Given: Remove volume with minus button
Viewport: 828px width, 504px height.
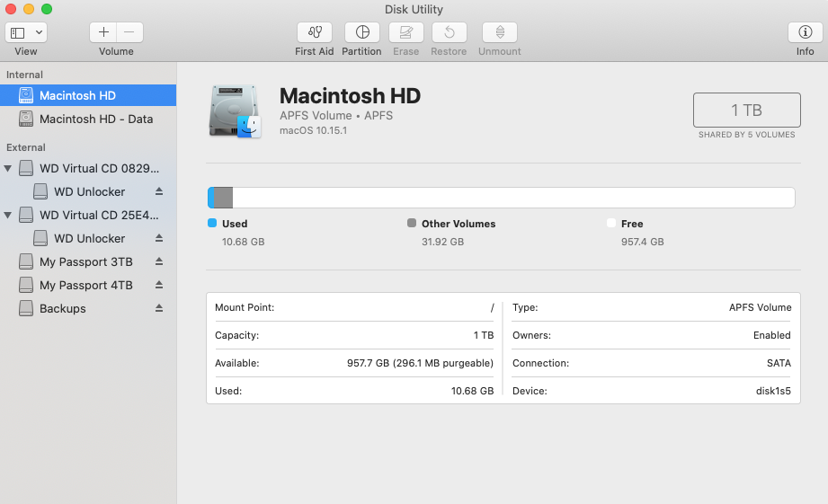Looking at the screenshot, I should click(x=129, y=32).
